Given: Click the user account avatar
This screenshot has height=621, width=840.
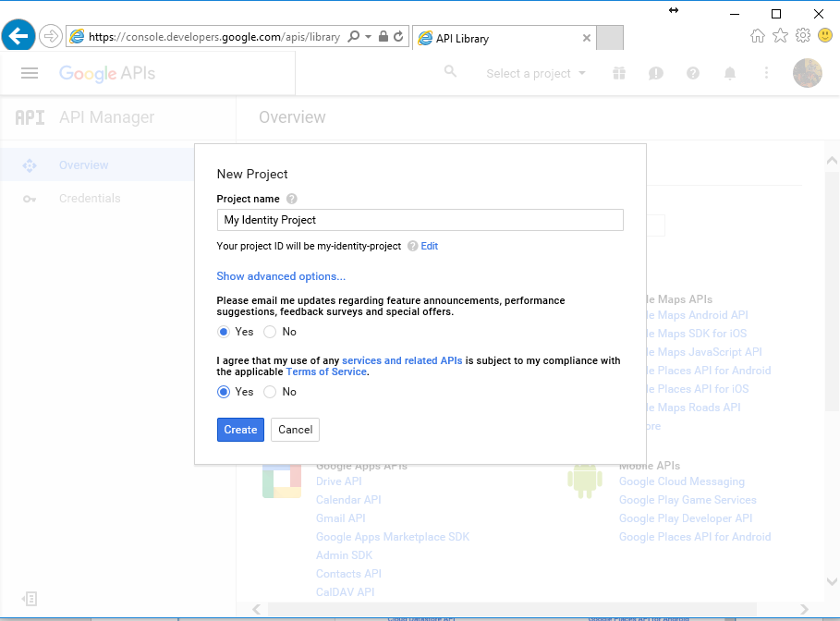Looking at the screenshot, I should [808, 73].
